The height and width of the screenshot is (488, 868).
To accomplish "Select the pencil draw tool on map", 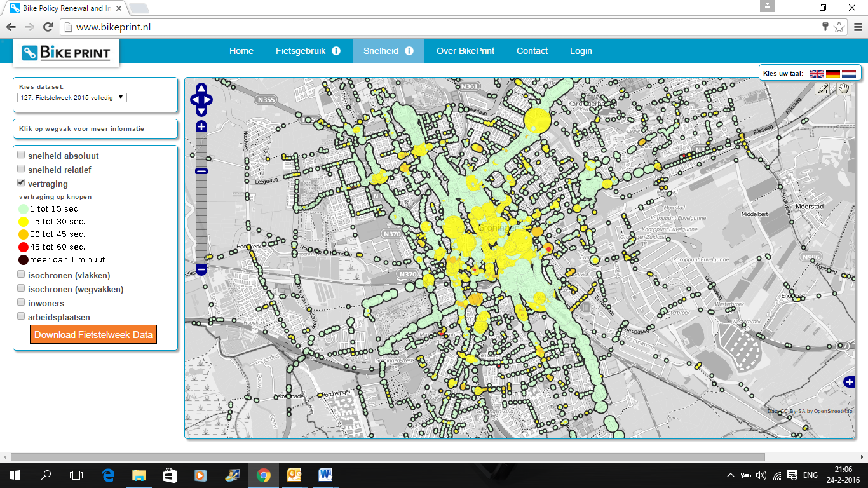I will click(824, 89).
